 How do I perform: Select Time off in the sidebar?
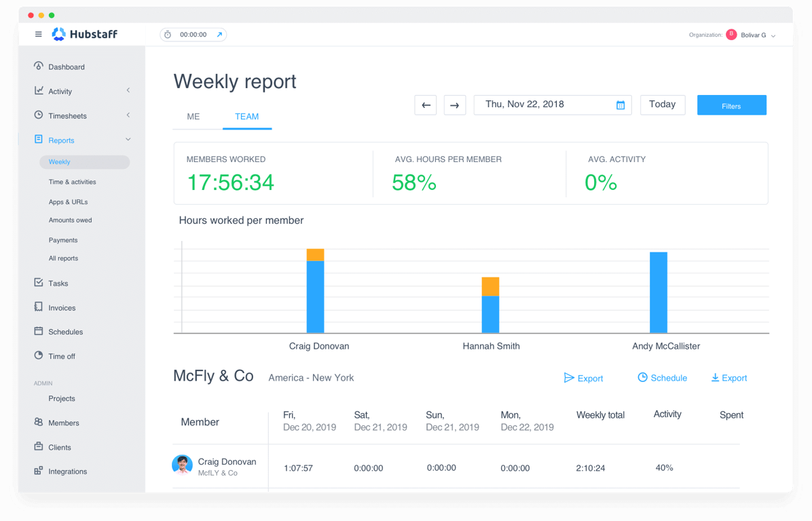[62, 356]
